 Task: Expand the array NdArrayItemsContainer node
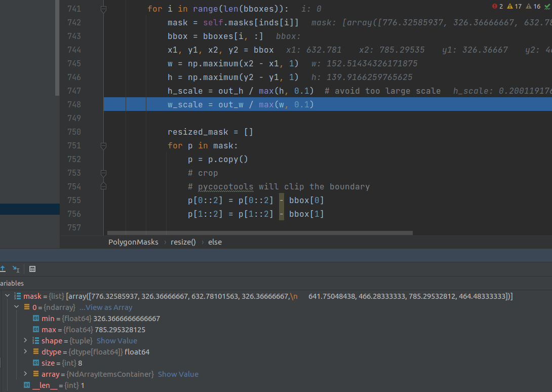[x=25, y=374]
